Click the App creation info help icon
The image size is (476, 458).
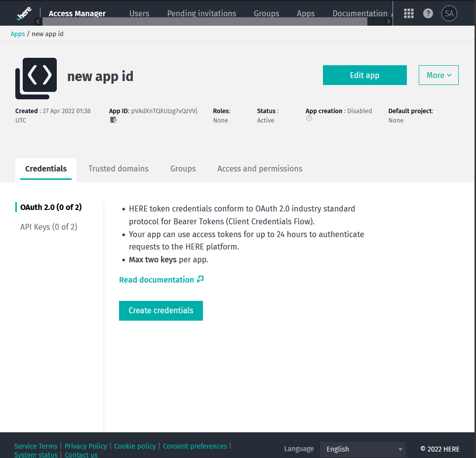[309, 119]
